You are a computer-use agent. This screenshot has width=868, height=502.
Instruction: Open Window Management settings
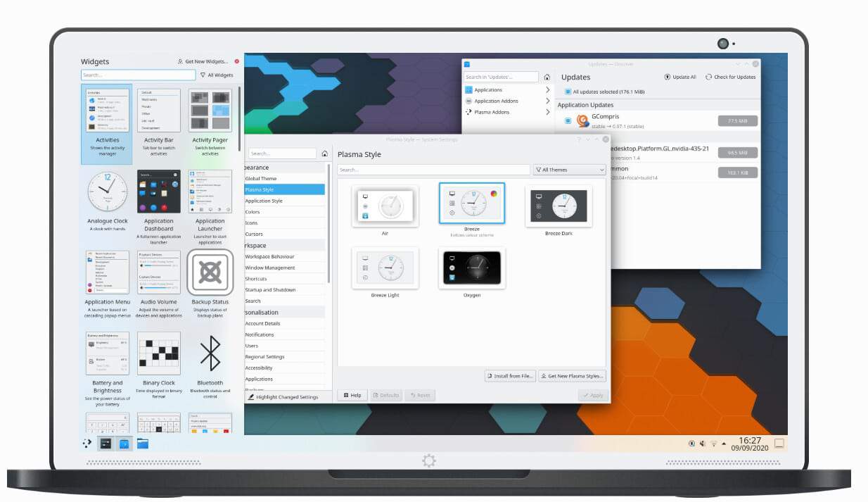[x=285, y=268]
